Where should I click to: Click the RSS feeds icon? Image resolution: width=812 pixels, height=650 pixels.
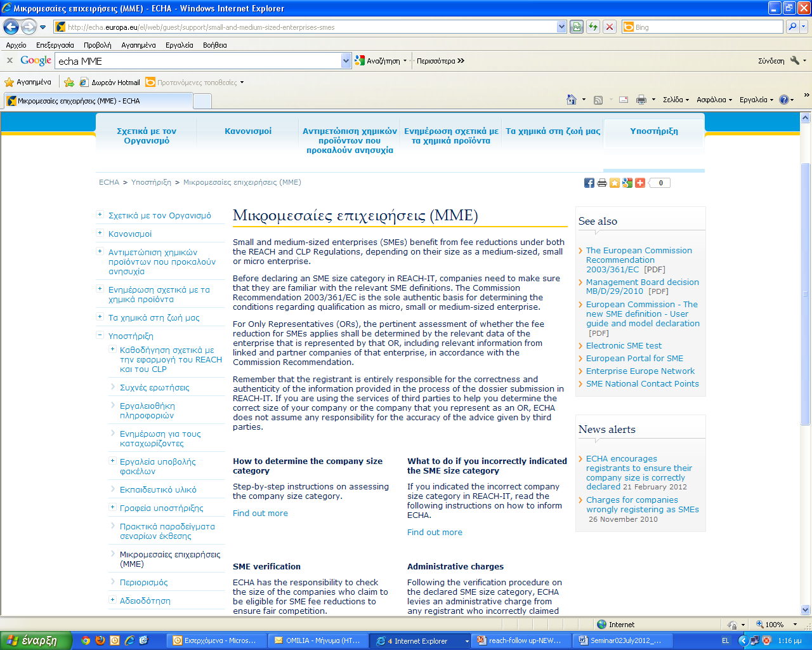pyautogui.click(x=598, y=100)
